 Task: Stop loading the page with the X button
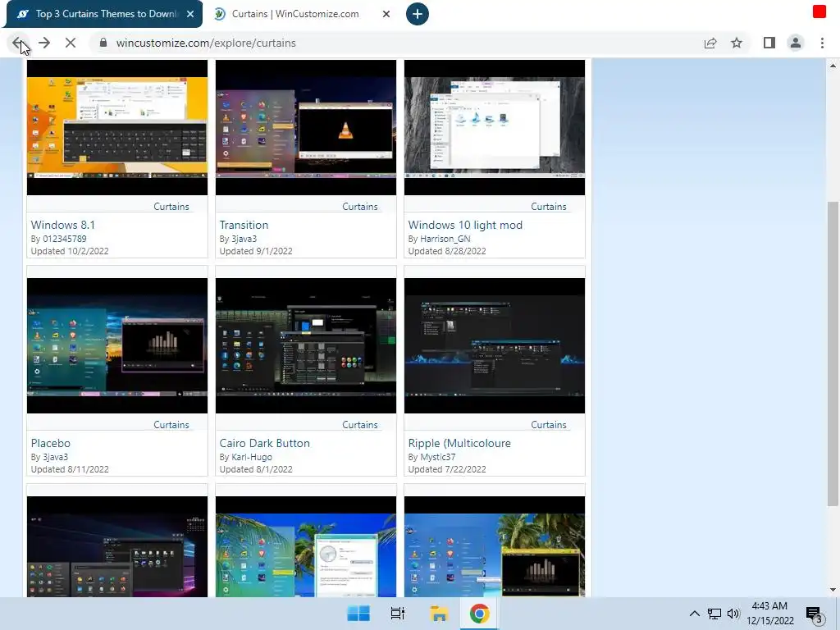click(71, 43)
